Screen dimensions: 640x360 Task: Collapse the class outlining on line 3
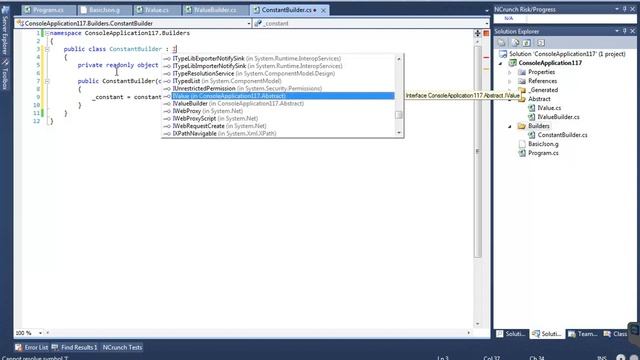[47, 49]
